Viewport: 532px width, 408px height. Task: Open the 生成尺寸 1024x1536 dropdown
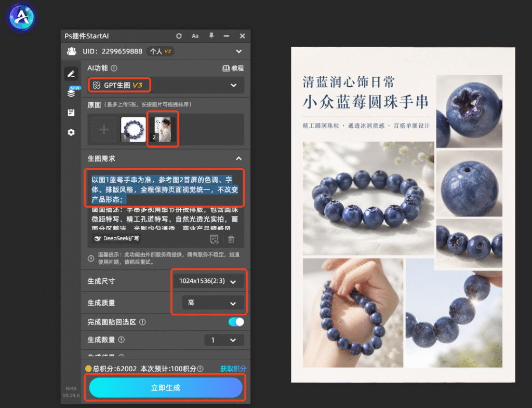(208, 281)
